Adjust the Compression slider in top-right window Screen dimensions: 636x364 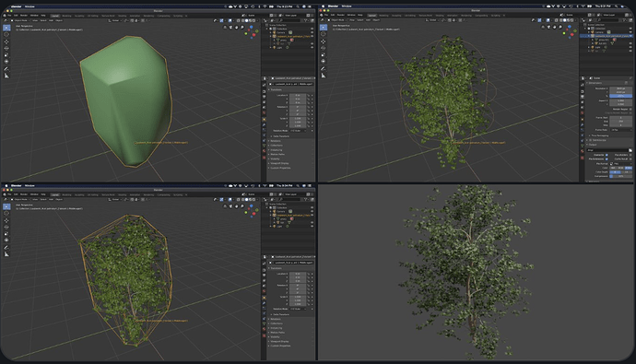pos(620,176)
